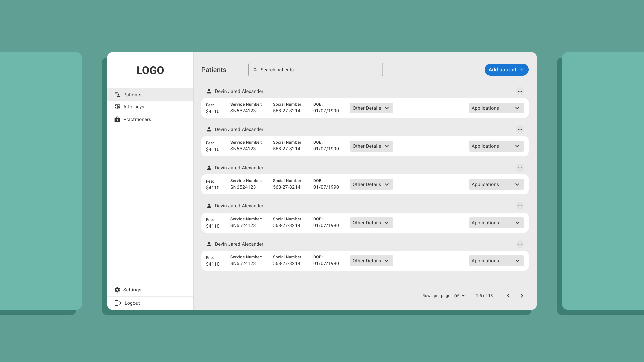
Task: Click the Logout arrow icon
Action: 118,303
